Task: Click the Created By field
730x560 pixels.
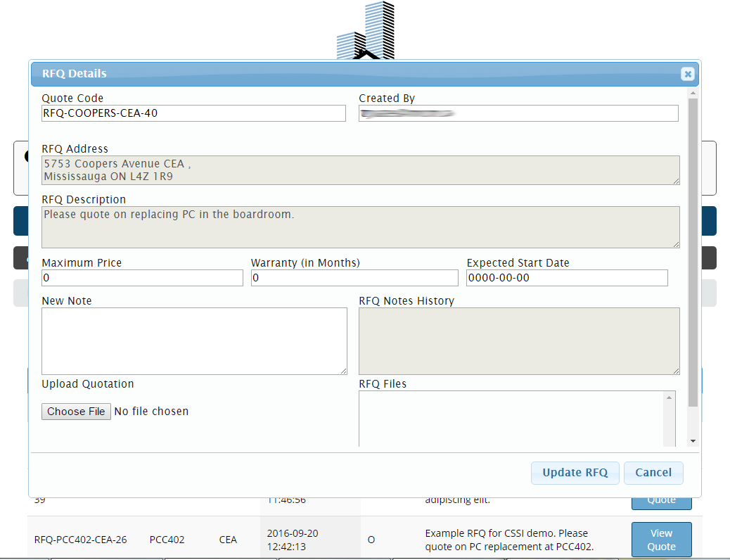Action: click(518, 113)
